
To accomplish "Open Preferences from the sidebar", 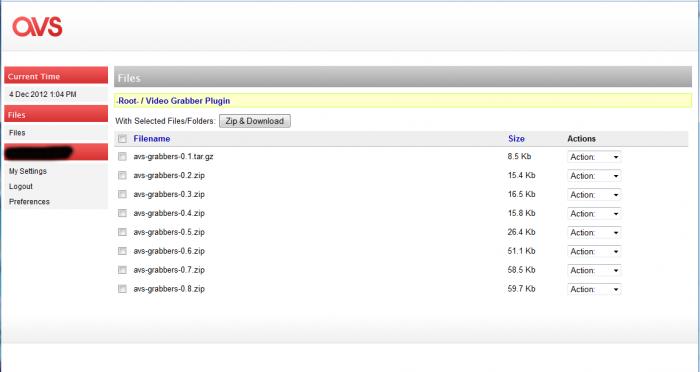I will (29, 201).
